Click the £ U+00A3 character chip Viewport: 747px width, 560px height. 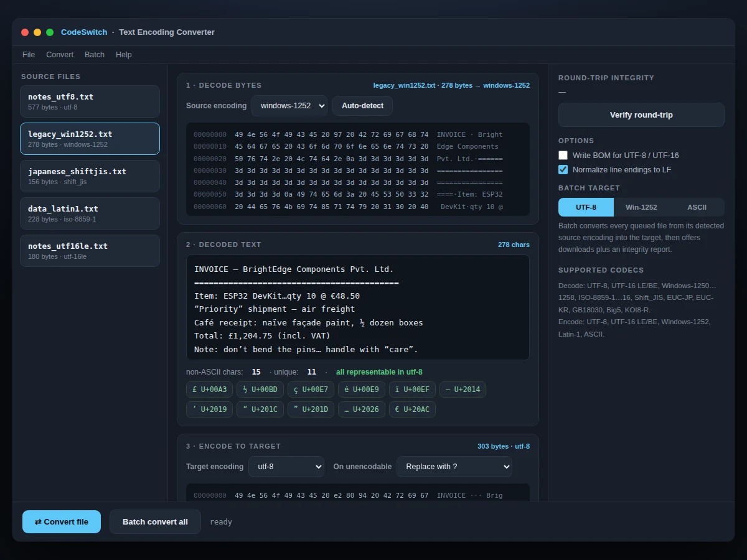210,390
